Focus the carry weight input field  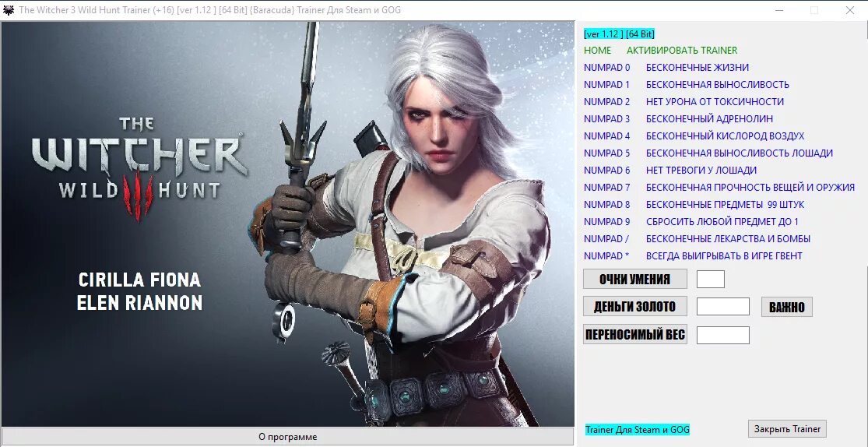point(723,335)
